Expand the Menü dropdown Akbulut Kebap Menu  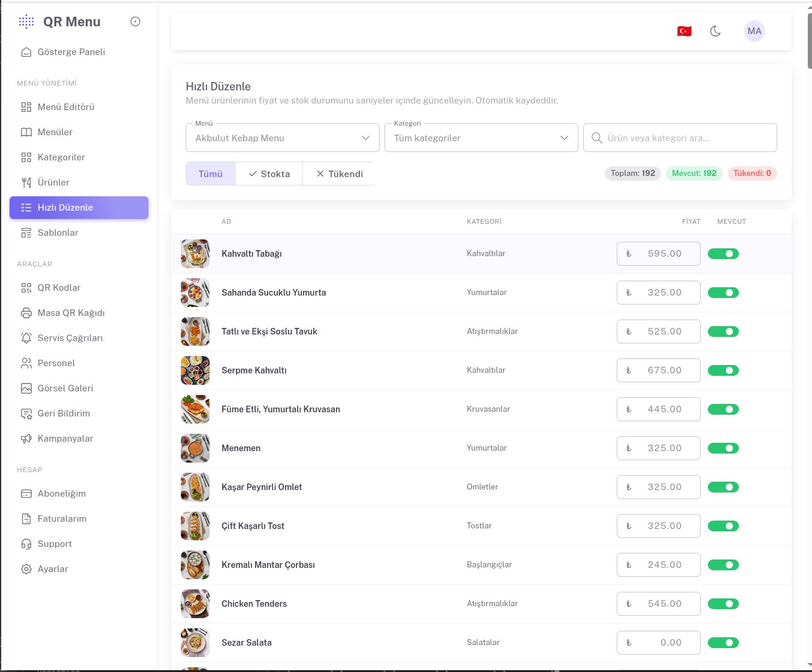point(283,138)
